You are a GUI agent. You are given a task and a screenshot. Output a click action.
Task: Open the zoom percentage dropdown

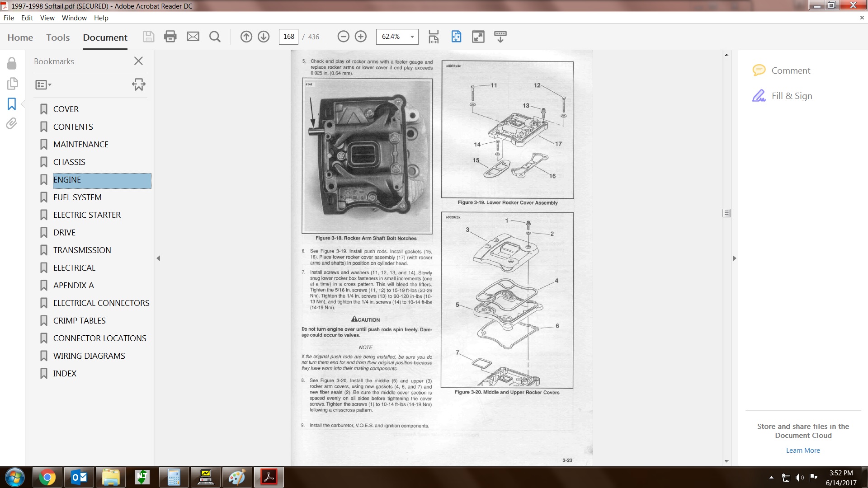[412, 37]
